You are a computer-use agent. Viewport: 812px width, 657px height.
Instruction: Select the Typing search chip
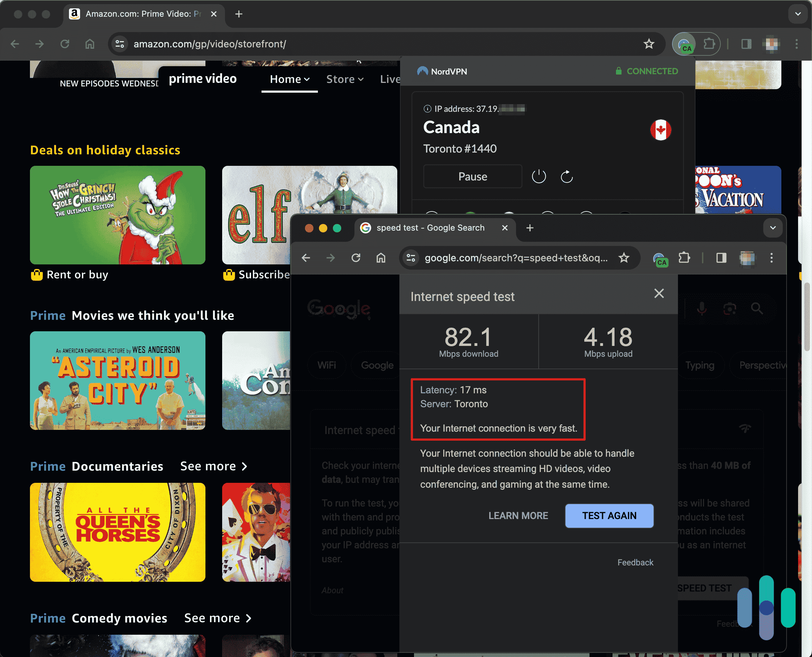pyautogui.click(x=699, y=365)
